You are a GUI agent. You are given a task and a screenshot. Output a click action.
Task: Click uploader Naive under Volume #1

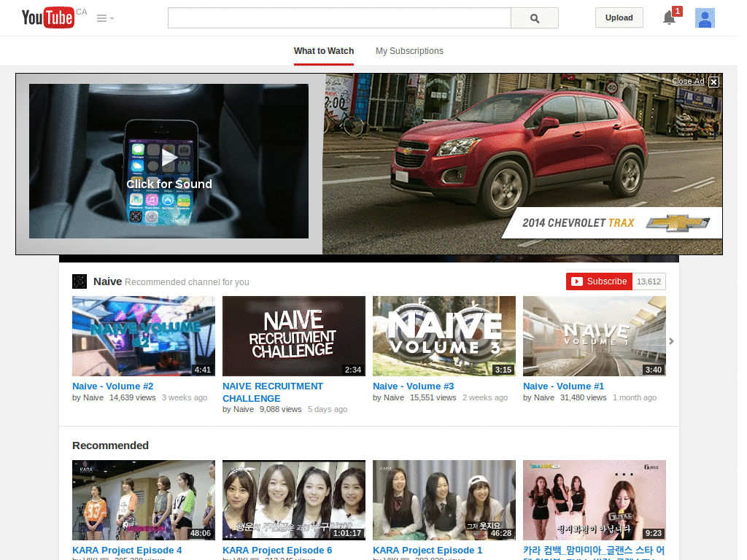(x=544, y=397)
